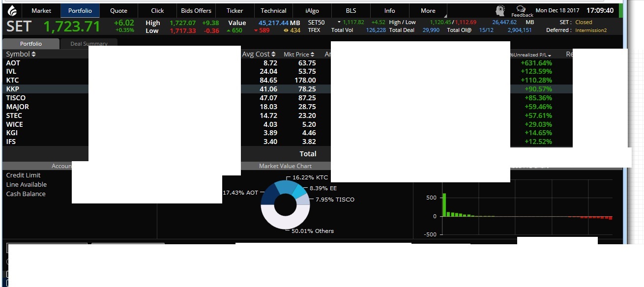Sort by %Unrealized P/L descending arrow
Viewport: 644px width, 287px height.
pyautogui.click(x=550, y=55)
